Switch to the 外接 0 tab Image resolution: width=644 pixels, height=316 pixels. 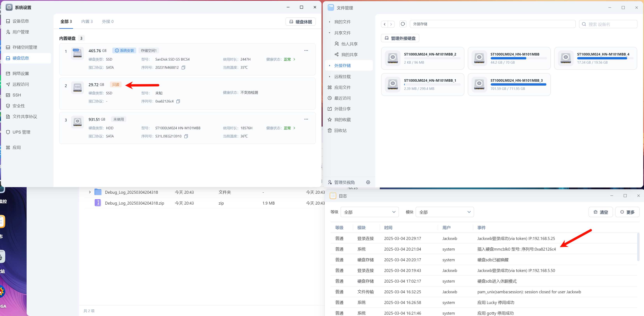pos(108,22)
